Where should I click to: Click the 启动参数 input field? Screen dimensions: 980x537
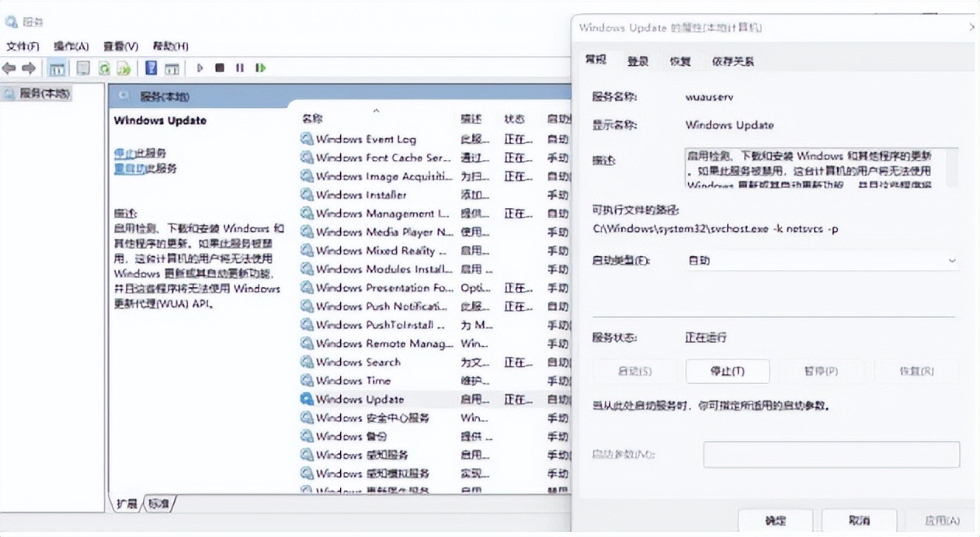coord(831,454)
